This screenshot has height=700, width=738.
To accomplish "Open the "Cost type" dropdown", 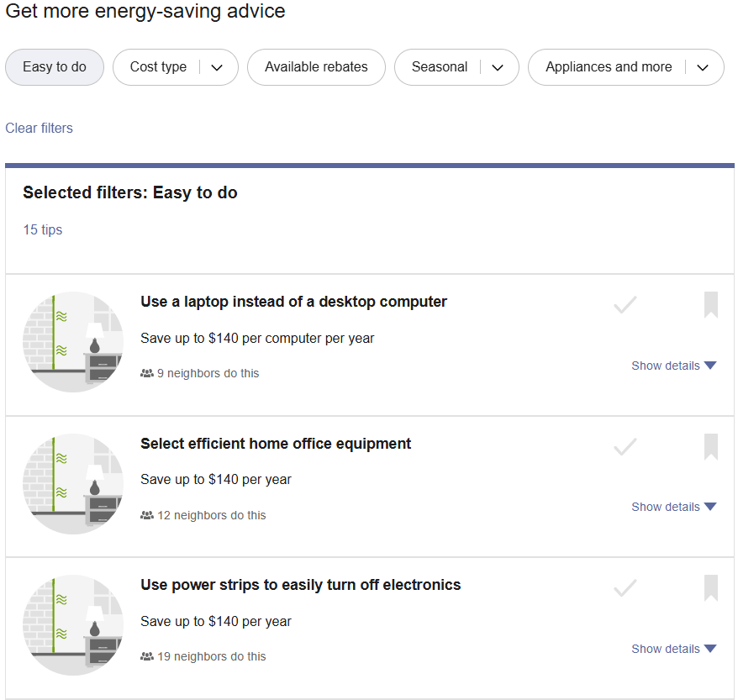I will (175, 67).
